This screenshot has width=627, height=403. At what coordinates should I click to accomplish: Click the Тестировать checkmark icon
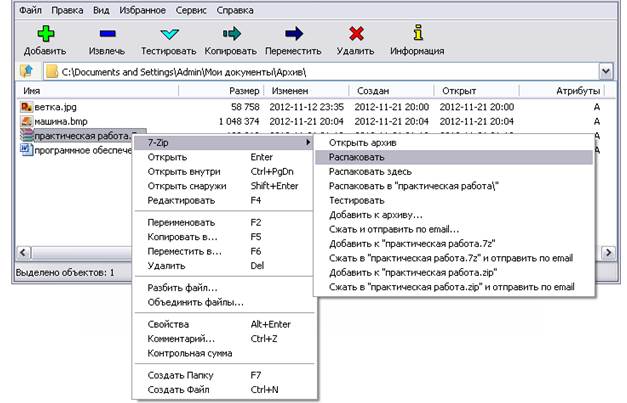(169, 34)
